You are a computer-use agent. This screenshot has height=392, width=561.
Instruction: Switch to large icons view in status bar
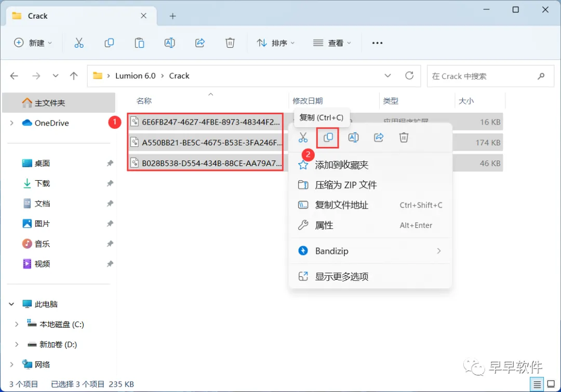tap(551, 385)
